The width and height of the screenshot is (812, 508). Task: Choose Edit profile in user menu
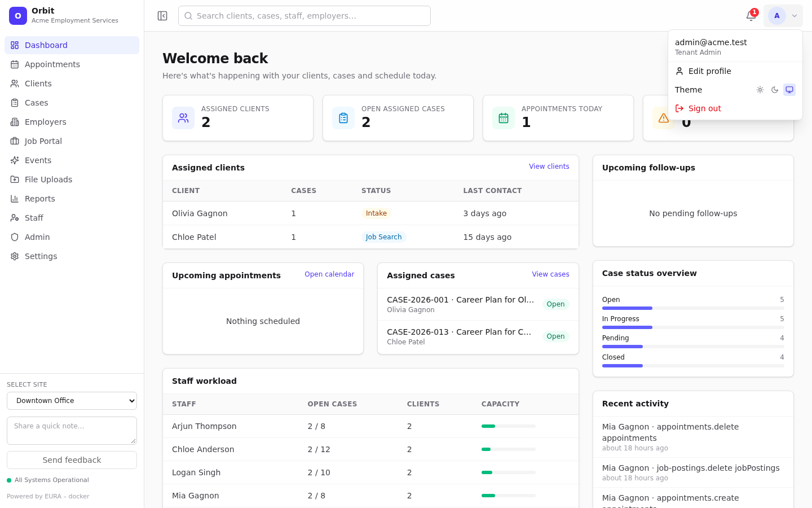coord(735,71)
